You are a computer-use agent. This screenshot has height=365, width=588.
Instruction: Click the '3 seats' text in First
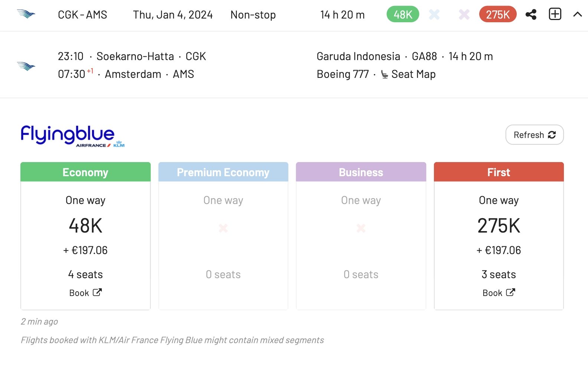[x=499, y=274]
